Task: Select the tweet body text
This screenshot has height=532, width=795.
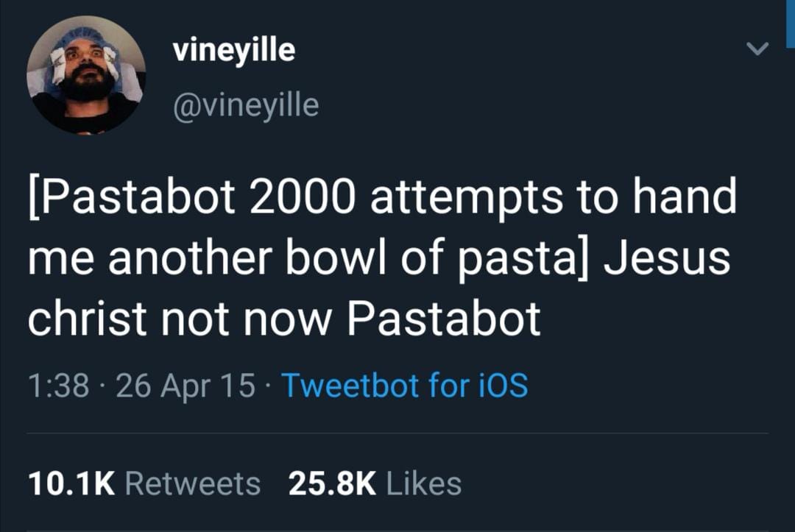Action: (383, 255)
